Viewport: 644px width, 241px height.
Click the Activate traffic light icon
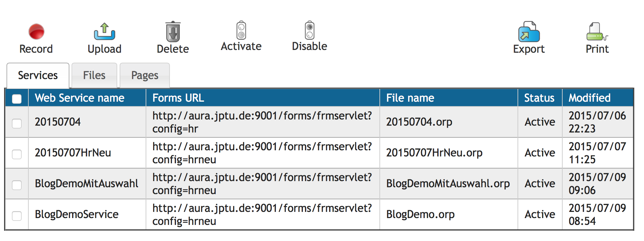click(x=241, y=30)
